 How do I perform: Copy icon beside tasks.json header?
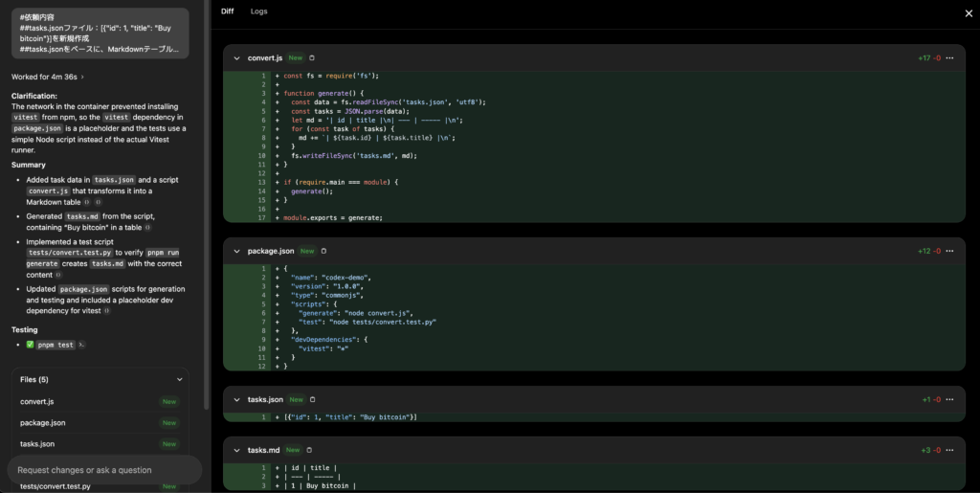click(313, 400)
